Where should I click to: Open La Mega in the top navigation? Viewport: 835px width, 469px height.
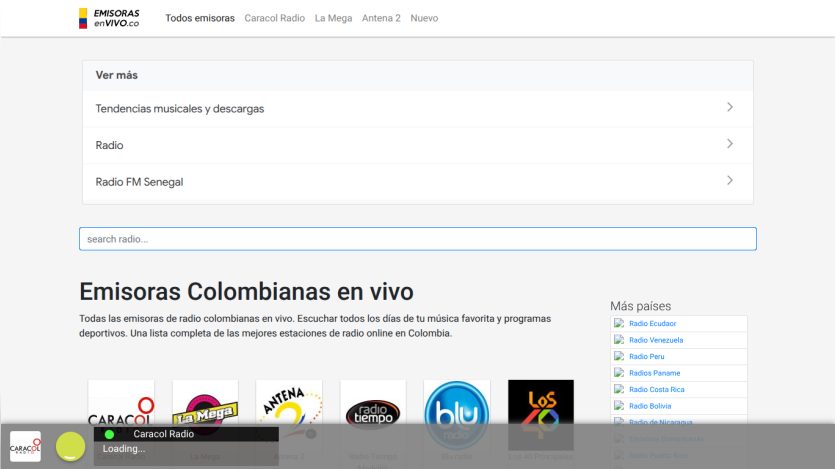(x=333, y=18)
